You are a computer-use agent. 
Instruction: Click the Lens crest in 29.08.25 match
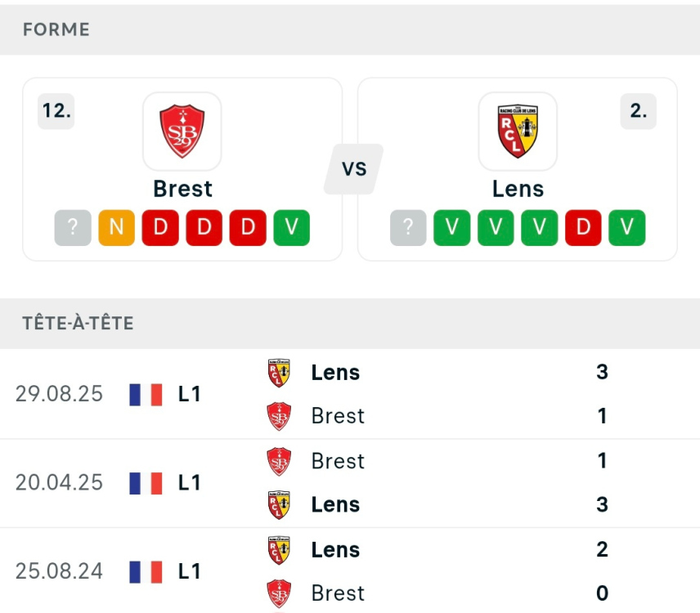pyautogui.click(x=280, y=373)
